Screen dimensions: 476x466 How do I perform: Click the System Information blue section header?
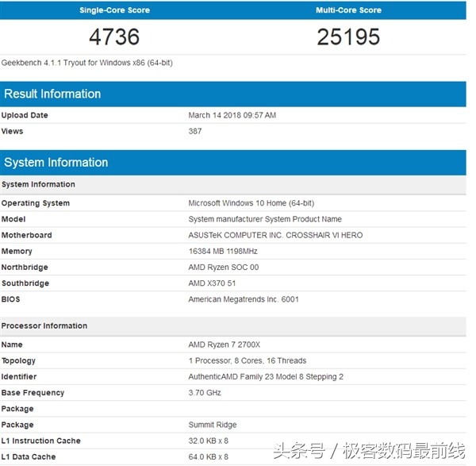[232, 163]
